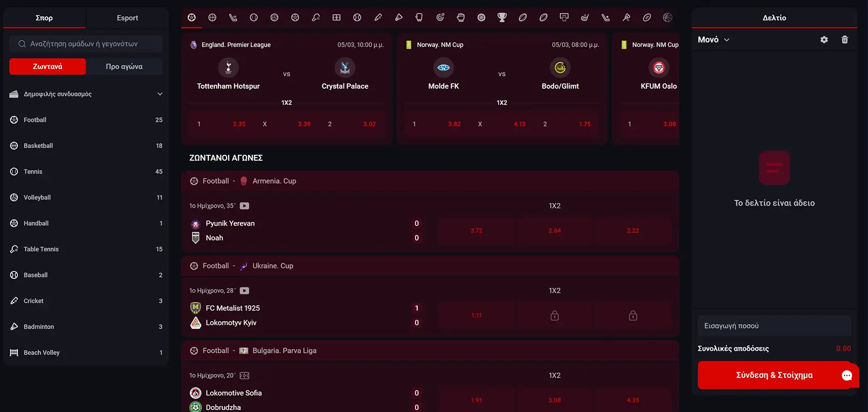
Task: Select cricket bat icon in top sports bar
Action: click(x=378, y=17)
